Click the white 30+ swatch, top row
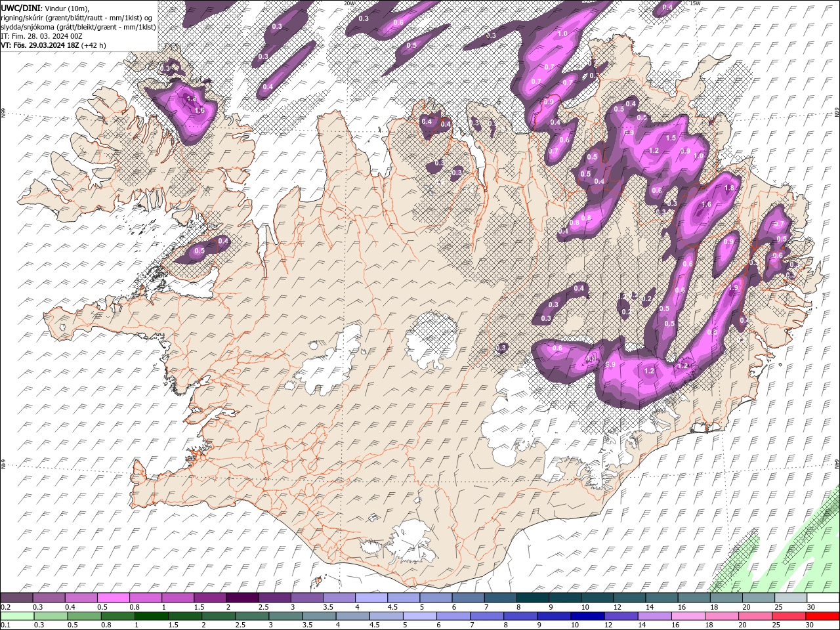Viewport: 840px width, 630px height. 823,598
